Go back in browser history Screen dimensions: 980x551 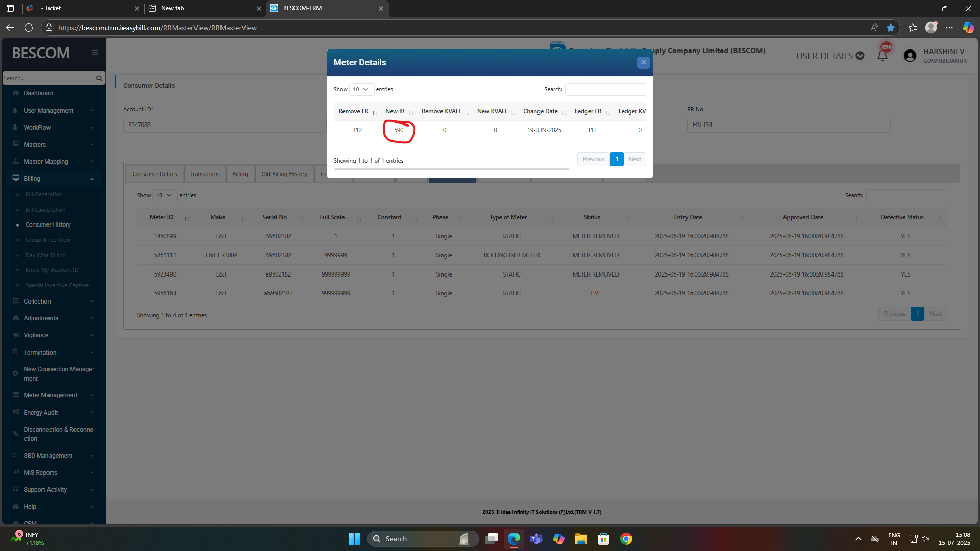click(x=10, y=28)
